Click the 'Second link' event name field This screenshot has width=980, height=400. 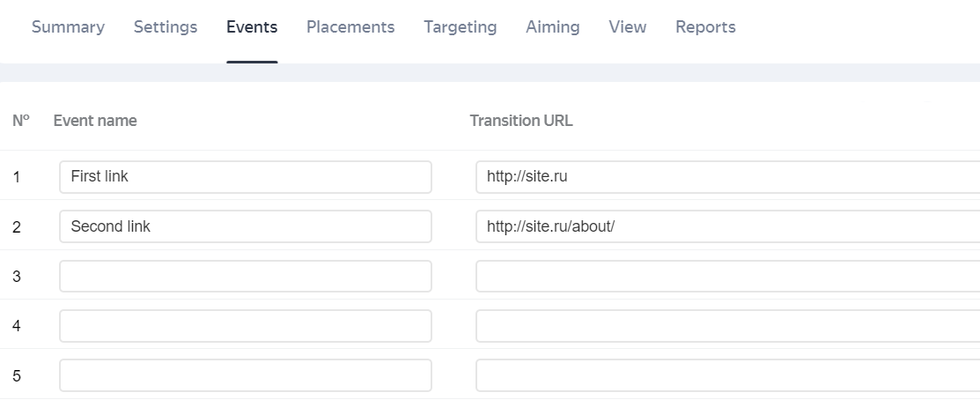(246, 226)
